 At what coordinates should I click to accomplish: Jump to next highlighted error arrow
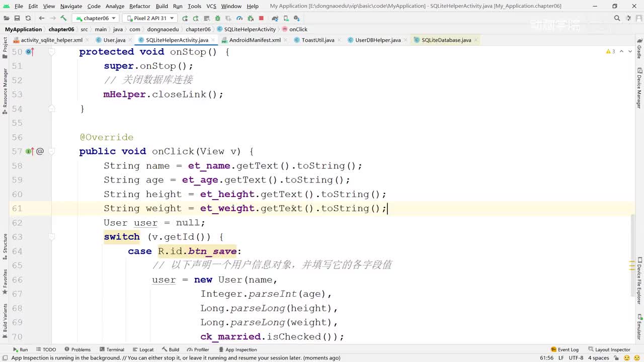click(x=629, y=51)
